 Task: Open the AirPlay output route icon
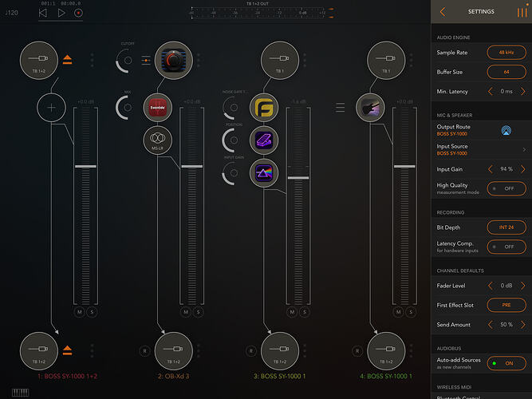[x=506, y=130]
